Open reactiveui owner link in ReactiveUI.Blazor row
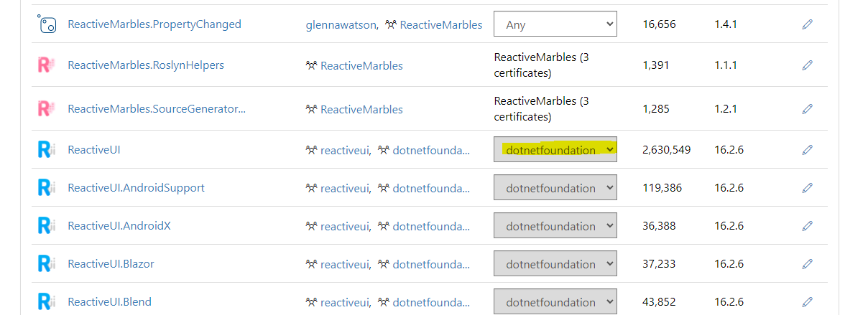 345,264
